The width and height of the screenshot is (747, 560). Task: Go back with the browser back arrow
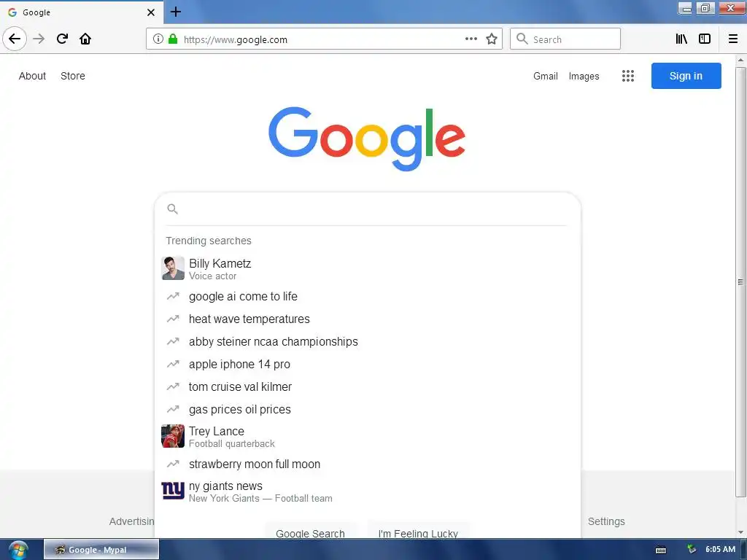point(15,39)
